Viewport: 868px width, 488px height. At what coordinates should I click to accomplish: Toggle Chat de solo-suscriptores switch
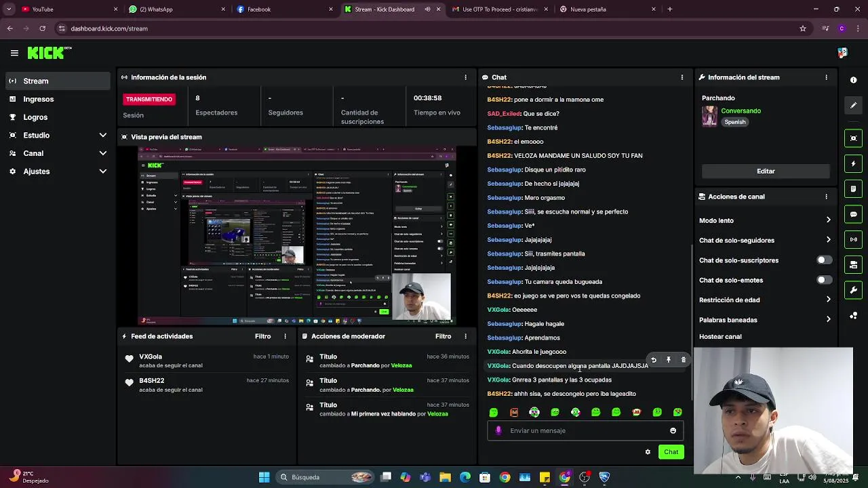824,260
